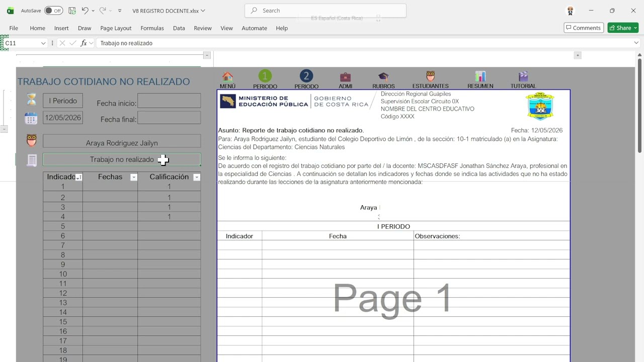The width and height of the screenshot is (644, 362).
Task: Undo the last action
Action: click(x=85, y=11)
